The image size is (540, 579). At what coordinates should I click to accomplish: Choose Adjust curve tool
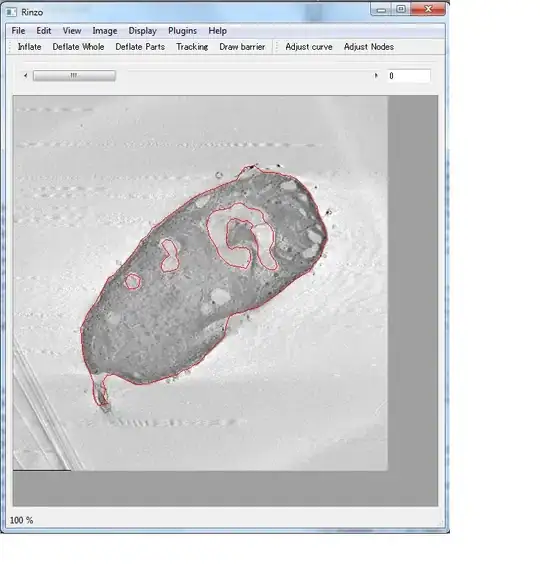point(309,47)
